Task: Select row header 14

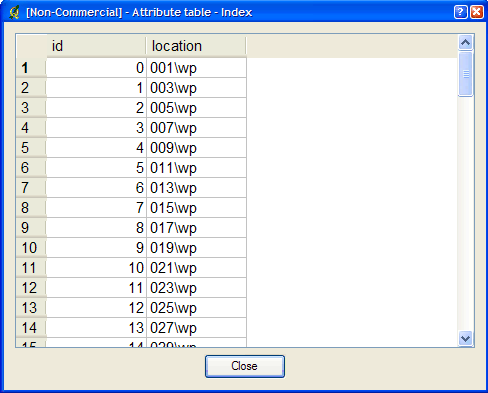Action: (31, 328)
